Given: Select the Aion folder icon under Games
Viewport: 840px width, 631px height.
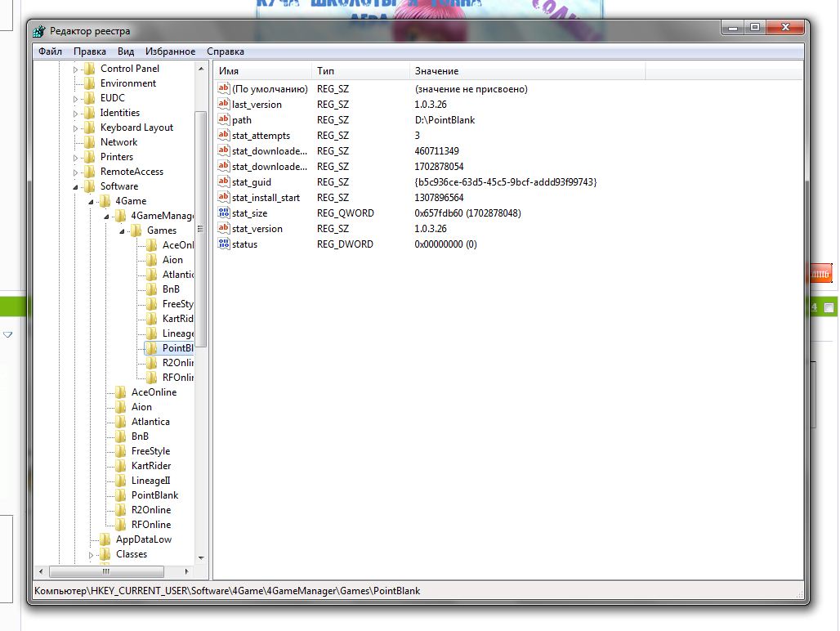Looking at the screenshot, I should click(x=151, y=260).
